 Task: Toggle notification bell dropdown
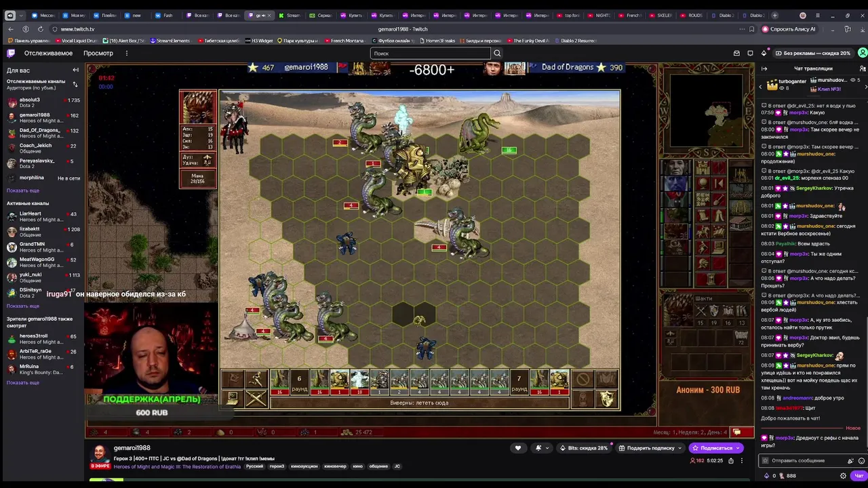click(541, 448)
